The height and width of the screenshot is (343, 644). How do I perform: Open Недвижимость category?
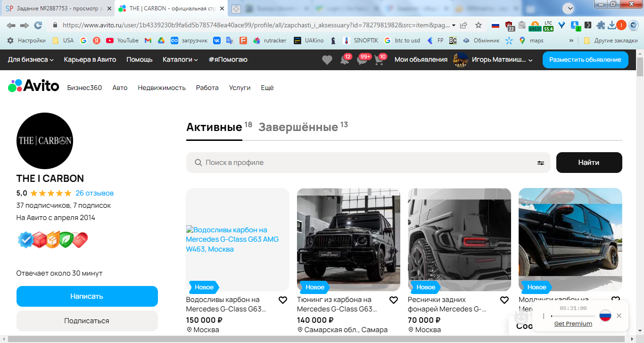point(162,88)
